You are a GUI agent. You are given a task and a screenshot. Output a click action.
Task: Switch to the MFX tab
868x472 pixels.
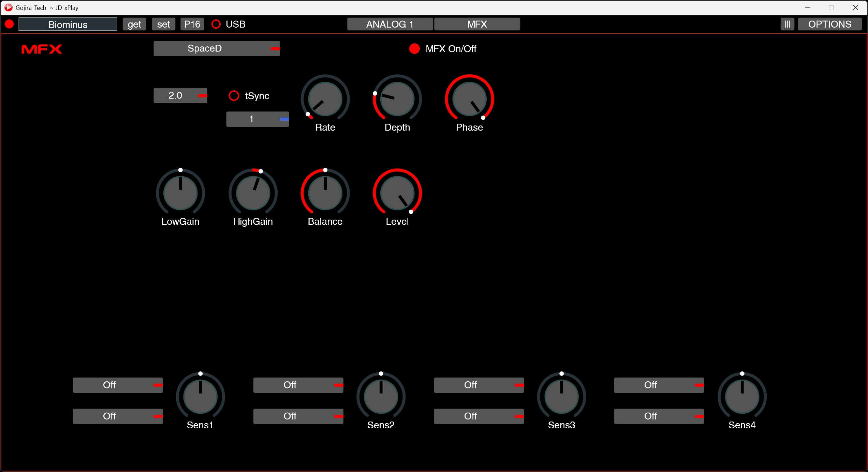(477, 24)
